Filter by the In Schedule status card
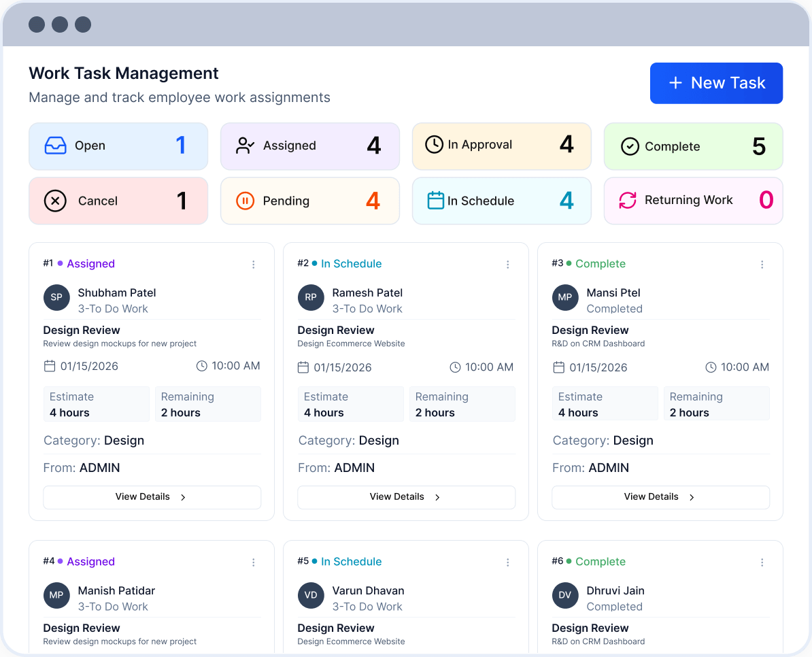This screenshot has width=812, height=657. pos(501,201)
